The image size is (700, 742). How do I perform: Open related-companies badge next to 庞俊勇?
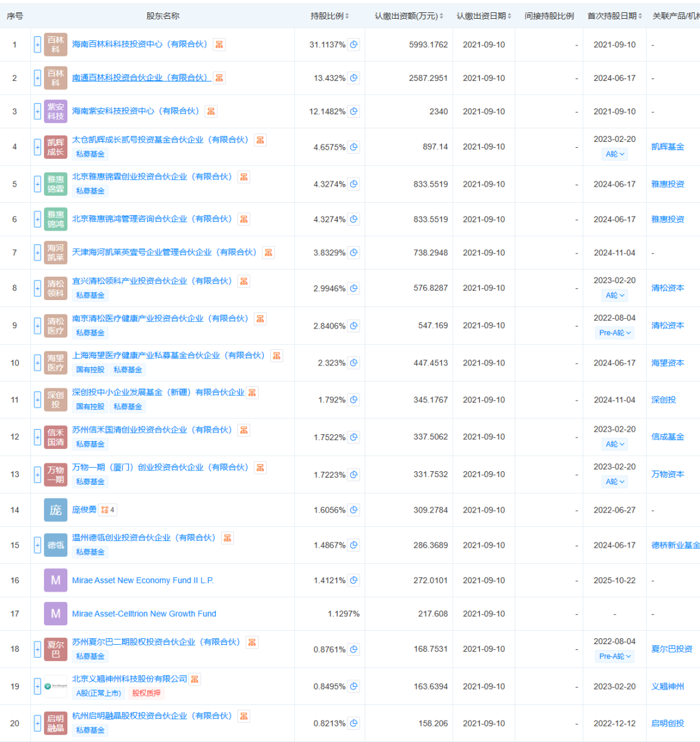click(108, 509)
